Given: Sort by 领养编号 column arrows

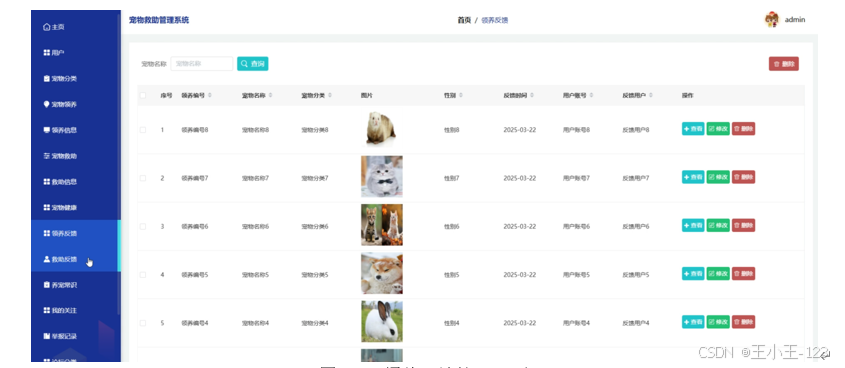Looking at the screenshot, I should coord(210,95).
